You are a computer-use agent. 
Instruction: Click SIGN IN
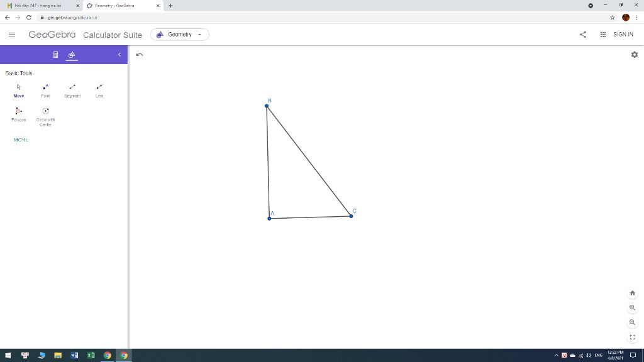[623, 35]
